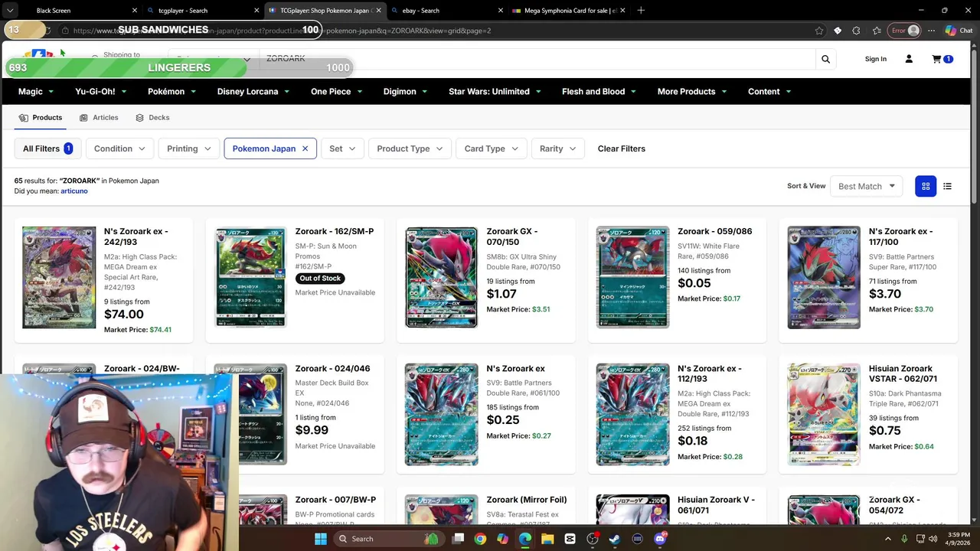Open a new browser tab
Viewport: 980px width, 551px height.
(641, 11)
